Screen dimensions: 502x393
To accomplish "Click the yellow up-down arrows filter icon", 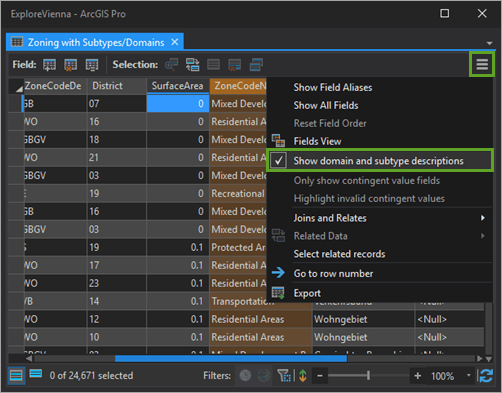I will point(303,376).
